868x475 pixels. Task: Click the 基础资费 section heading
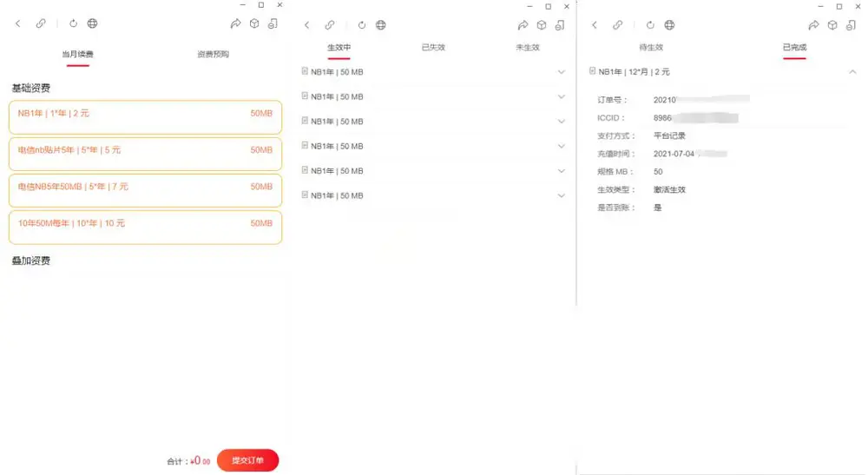tap(31, 88)
